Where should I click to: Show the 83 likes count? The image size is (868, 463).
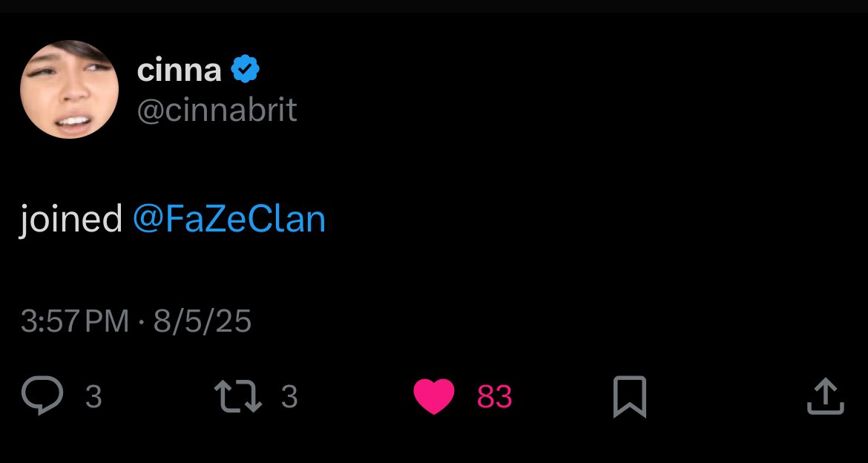point(494,396)
